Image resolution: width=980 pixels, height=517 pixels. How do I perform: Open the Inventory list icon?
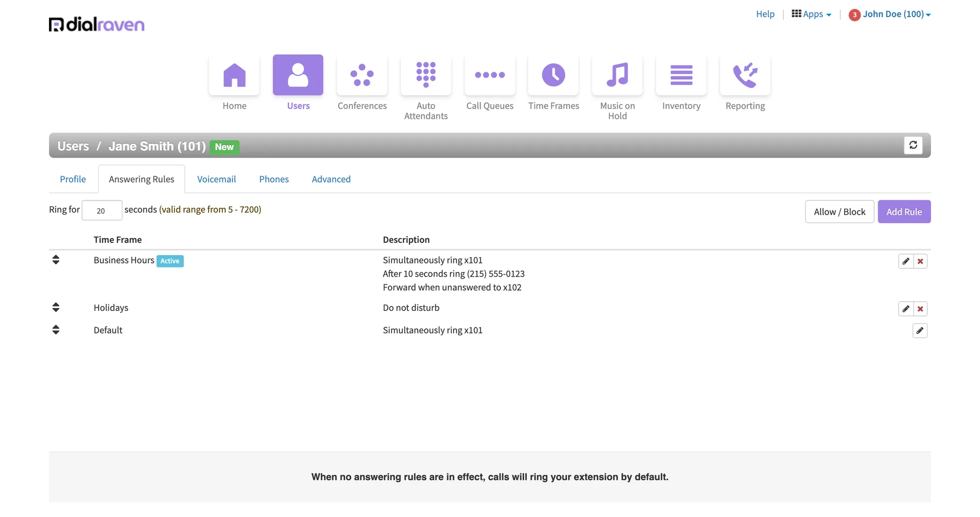pyautogui.click(x=681, y=75)
